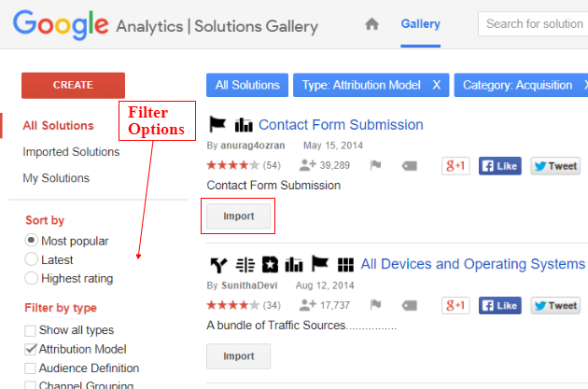
Task: Click the All Solutions blue filter chip
Action: (x=247, y=85)
